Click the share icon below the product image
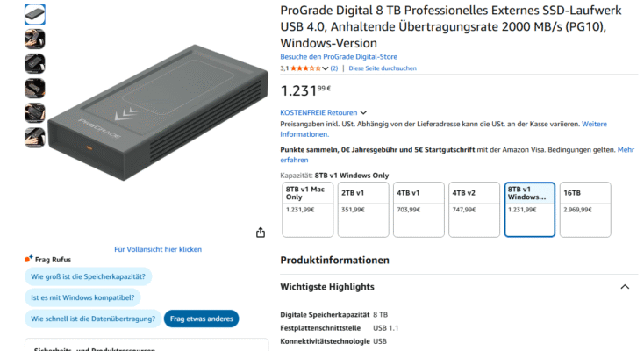Image resolution: width=644 pixels, height=351 pixels. (261, 233)
